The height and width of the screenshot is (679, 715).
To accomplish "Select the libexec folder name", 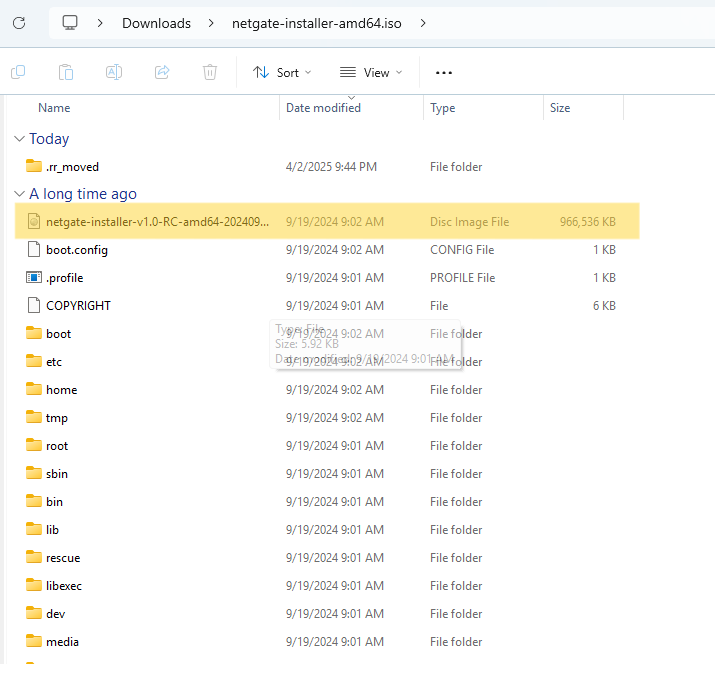I will pos(64,586).
